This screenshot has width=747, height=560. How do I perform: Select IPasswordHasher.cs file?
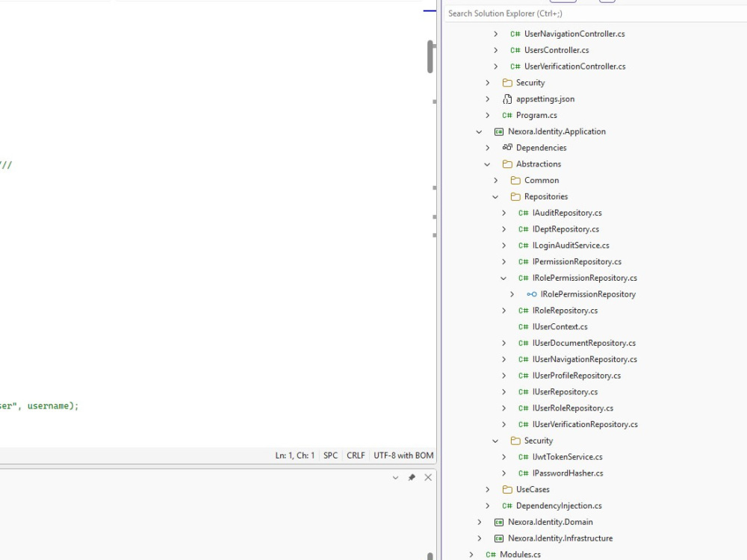pos(568,473)
